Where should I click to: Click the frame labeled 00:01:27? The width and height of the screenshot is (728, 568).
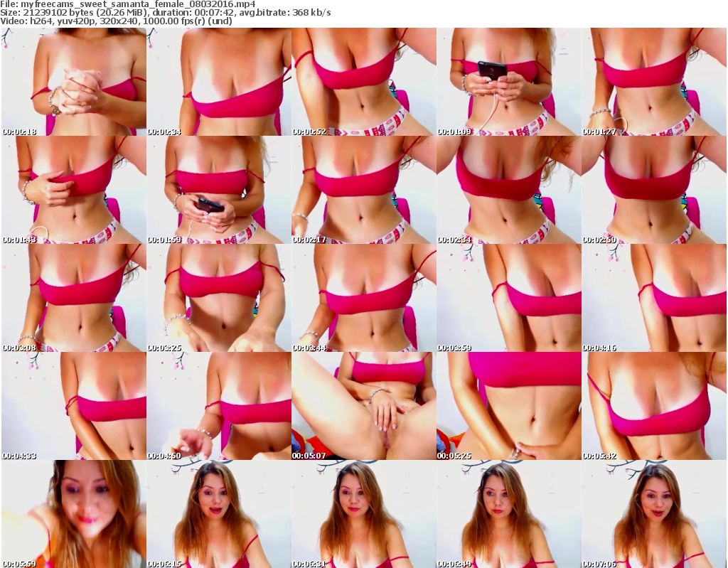point(654,82)
